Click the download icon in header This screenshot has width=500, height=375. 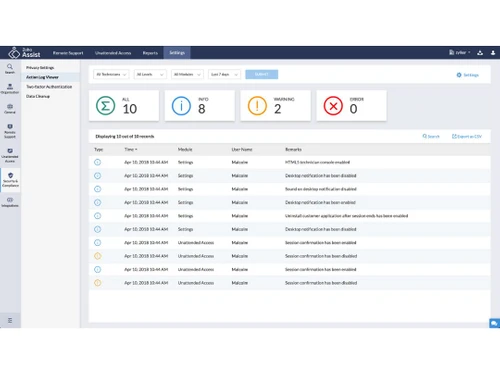pos(480,53)
